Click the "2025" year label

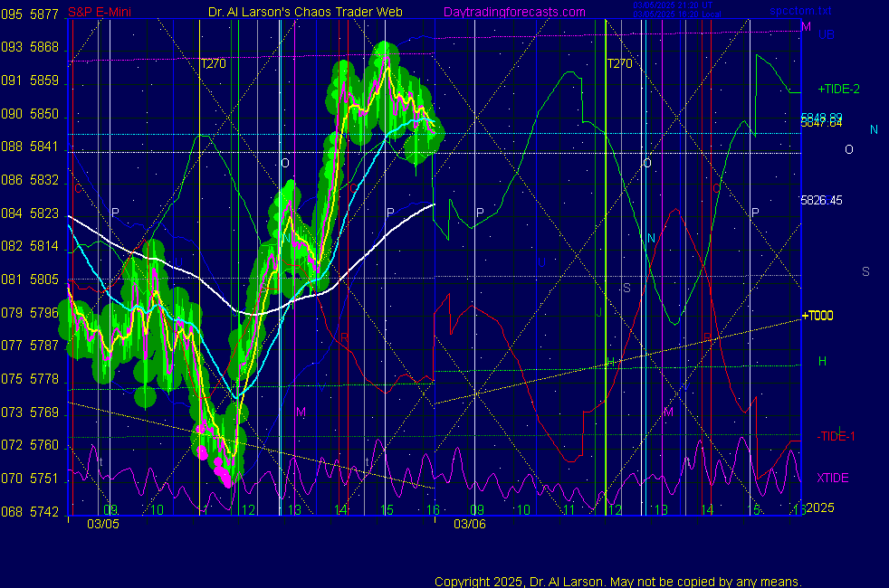(820, 507)
